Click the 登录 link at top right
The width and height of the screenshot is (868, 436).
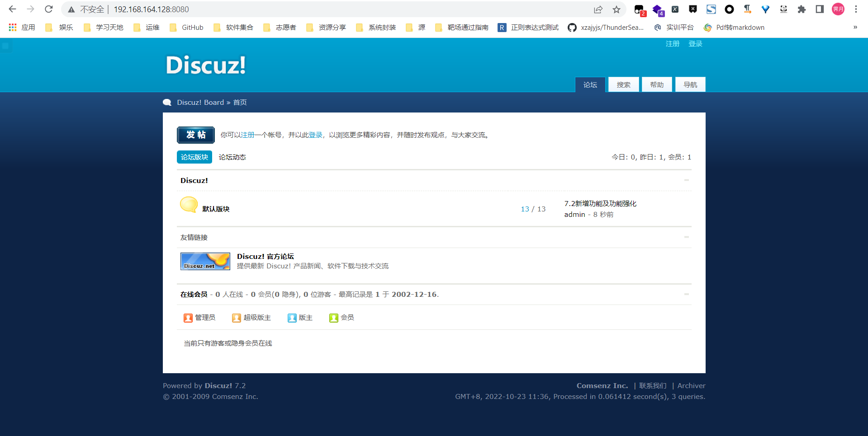pos(695,44)
